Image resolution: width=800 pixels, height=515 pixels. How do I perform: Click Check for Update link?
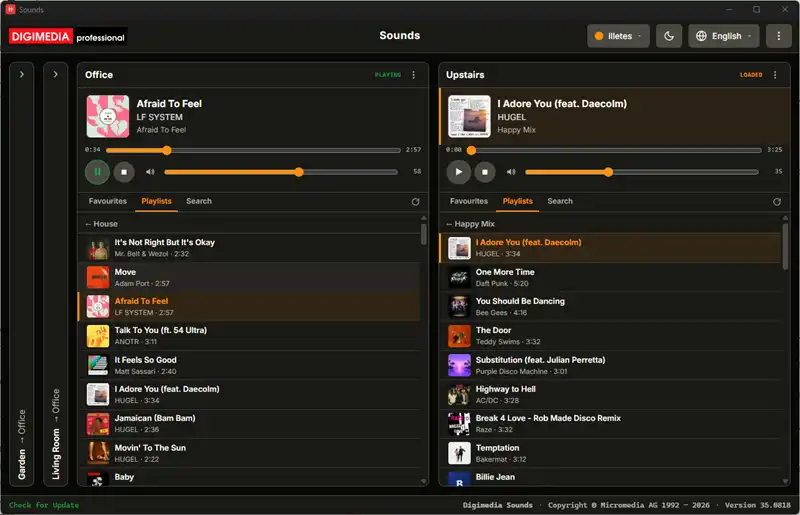[x=44, y=505]
